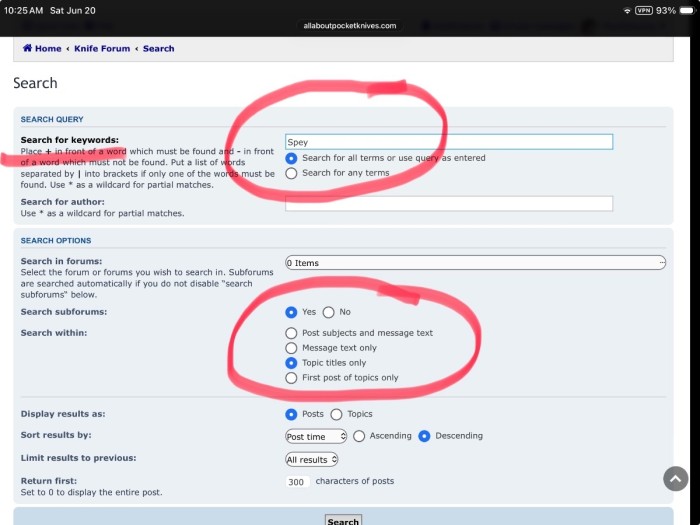This screenshot has height=525, width=700.
Task: Display results as Posts
Action: pos(291,414)
